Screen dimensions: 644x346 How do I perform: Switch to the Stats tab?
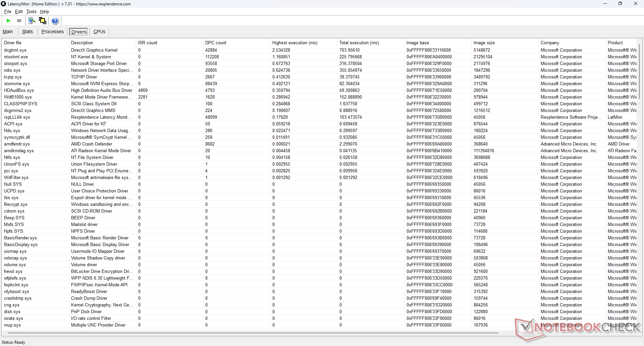(28, 32)
